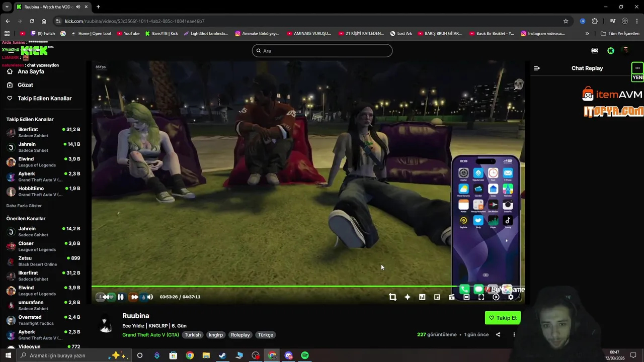The image size is (644, 362).
Task: Click the share icon below the video
Action: click(x=498, y=335)
